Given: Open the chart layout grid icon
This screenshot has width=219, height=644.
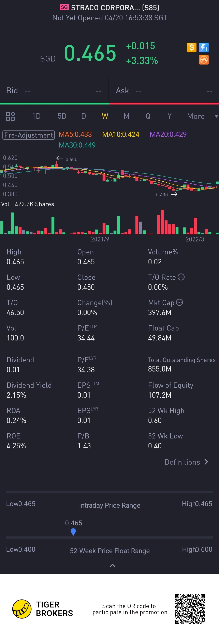Looking at the screenshot, I should click(x=10, y=116).
